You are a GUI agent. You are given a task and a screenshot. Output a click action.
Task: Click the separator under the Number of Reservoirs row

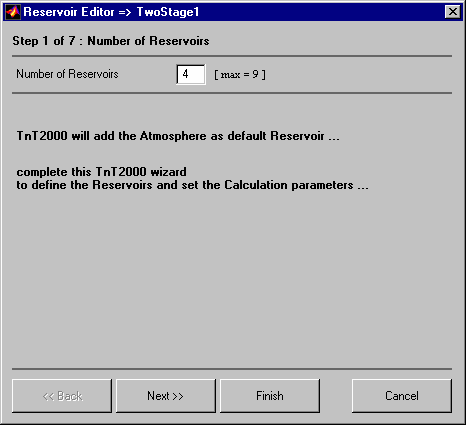pos(232,93)
